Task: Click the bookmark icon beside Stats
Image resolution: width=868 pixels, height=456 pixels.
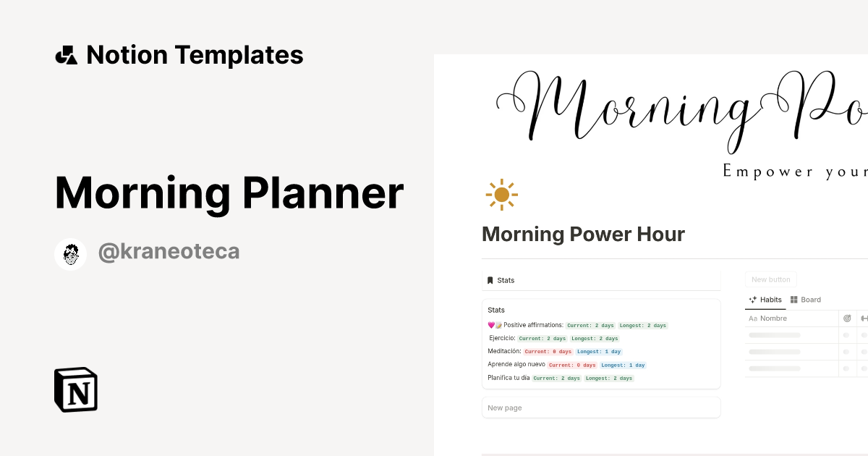Action: pyautogui.click(x=490, y=280)
